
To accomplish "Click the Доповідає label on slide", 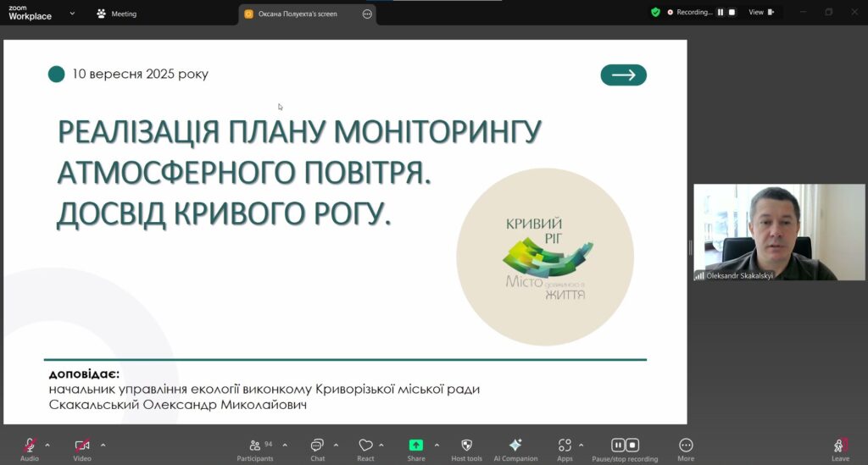I will [x=84, y=374].
